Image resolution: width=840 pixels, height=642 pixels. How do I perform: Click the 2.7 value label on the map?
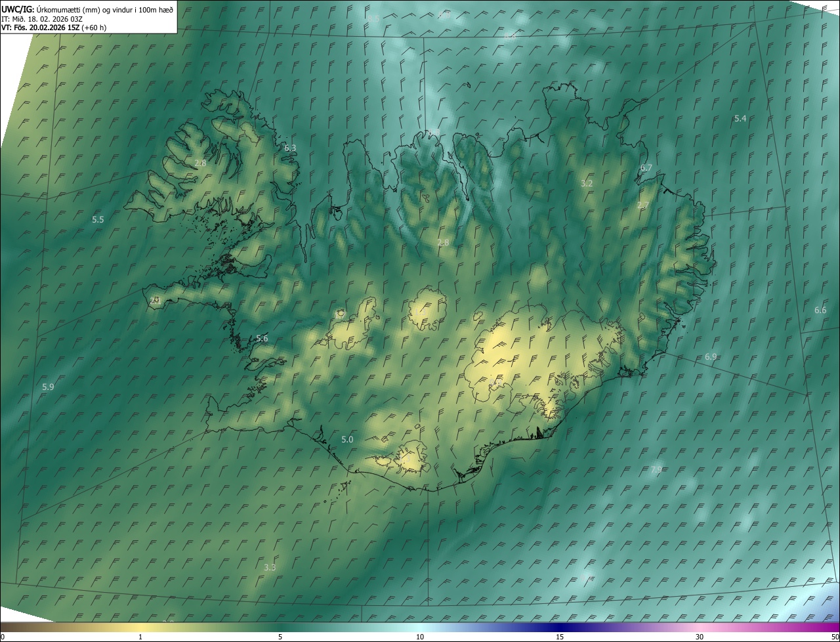(643, 206)
